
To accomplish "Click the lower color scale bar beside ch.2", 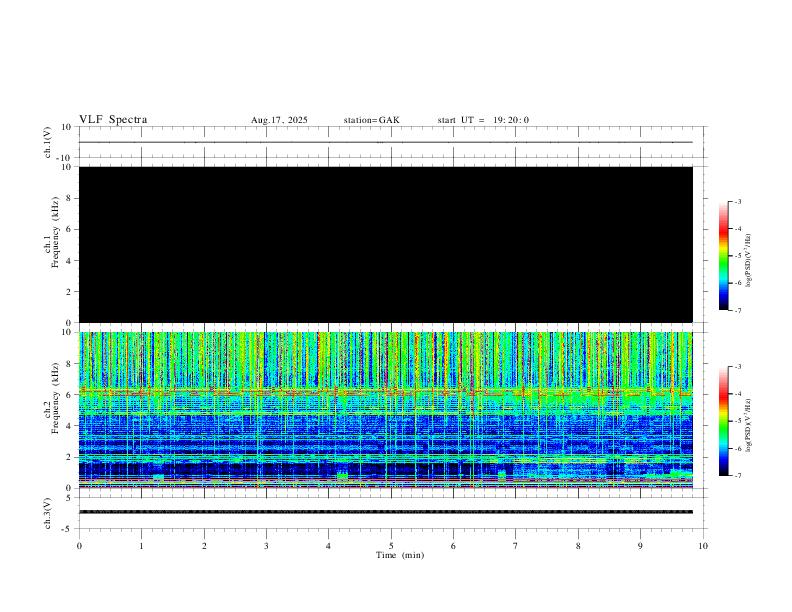I will pyautogui.click(x=723, y=421).
